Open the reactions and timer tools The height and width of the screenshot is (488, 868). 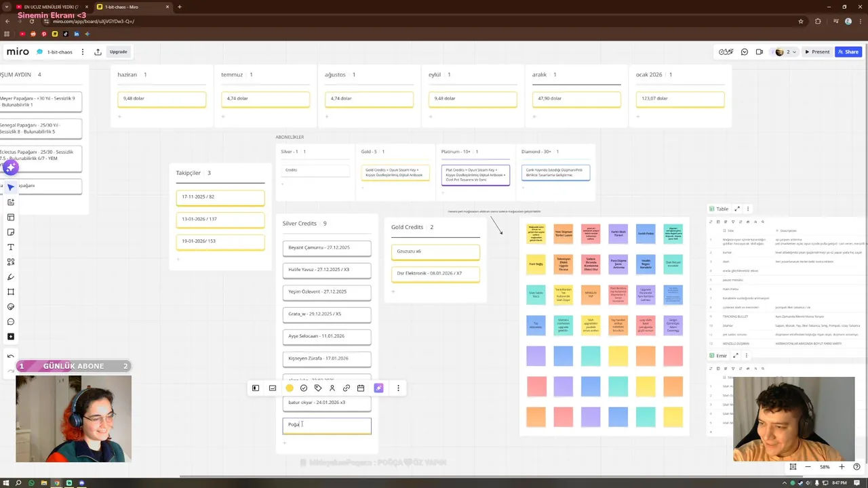(726, 52)
